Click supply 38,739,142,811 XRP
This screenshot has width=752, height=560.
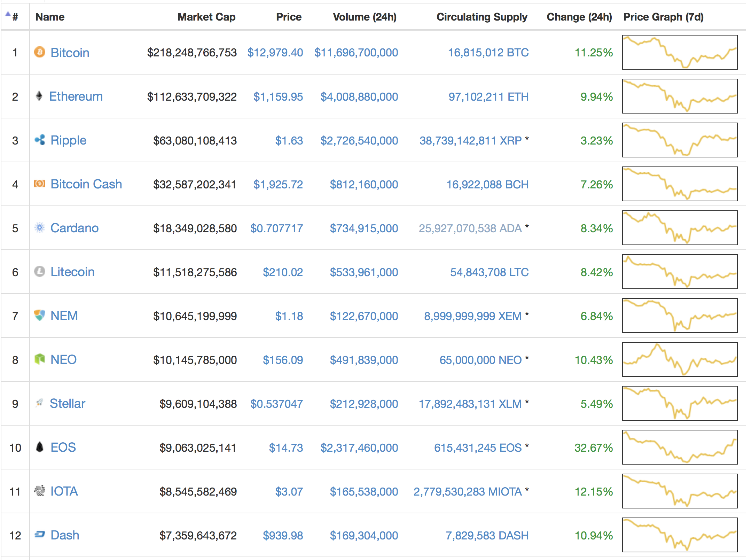click(x=471, y=140)
